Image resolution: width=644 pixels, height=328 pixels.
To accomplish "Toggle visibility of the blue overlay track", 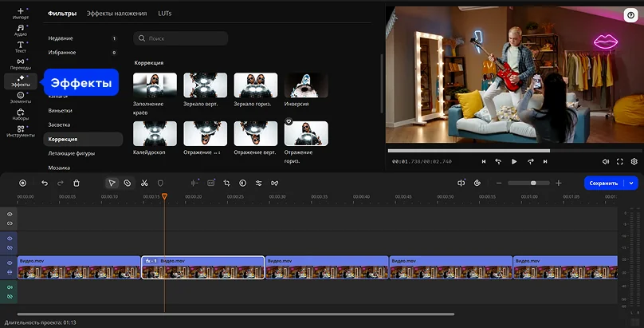I will point(10,239).
